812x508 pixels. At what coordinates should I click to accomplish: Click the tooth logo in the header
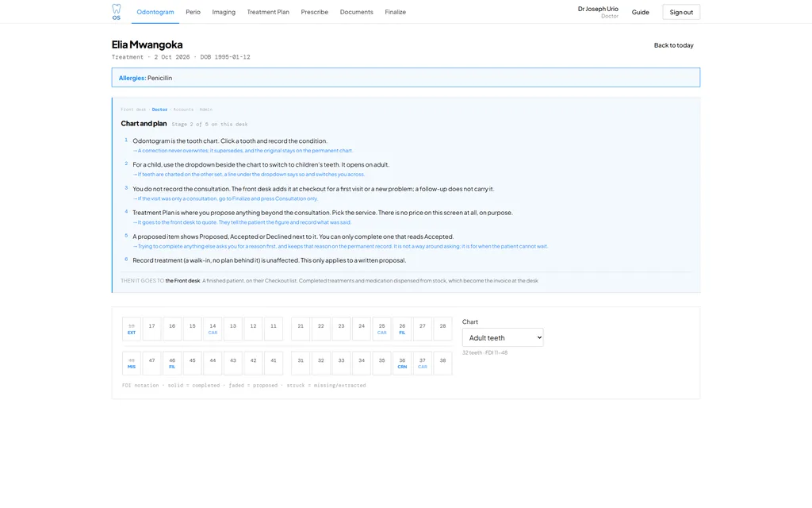(117, 12)
